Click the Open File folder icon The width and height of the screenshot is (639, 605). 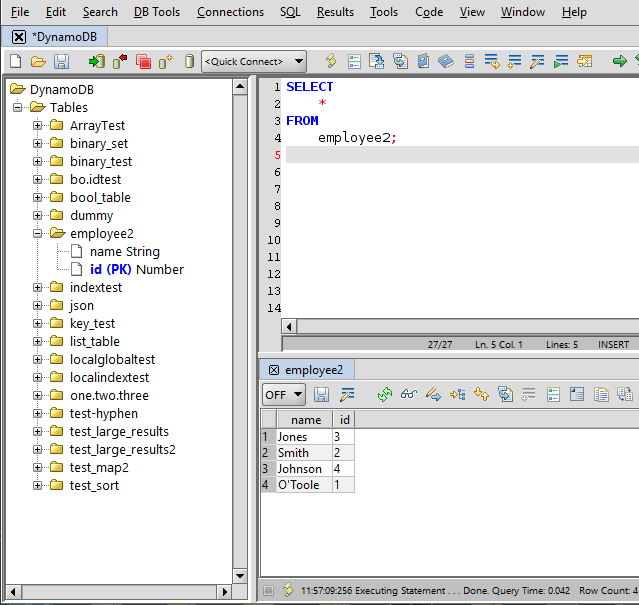(x=38, y=62)
